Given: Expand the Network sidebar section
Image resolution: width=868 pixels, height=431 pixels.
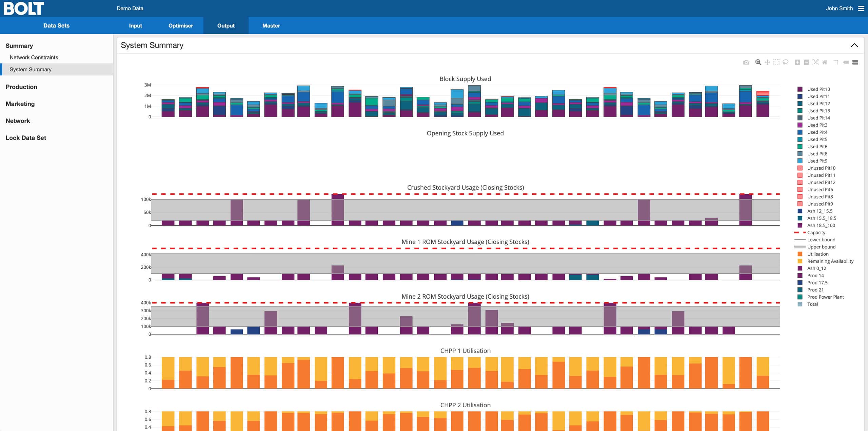Looking at the screenshot, I should click(x=18, y=121).
